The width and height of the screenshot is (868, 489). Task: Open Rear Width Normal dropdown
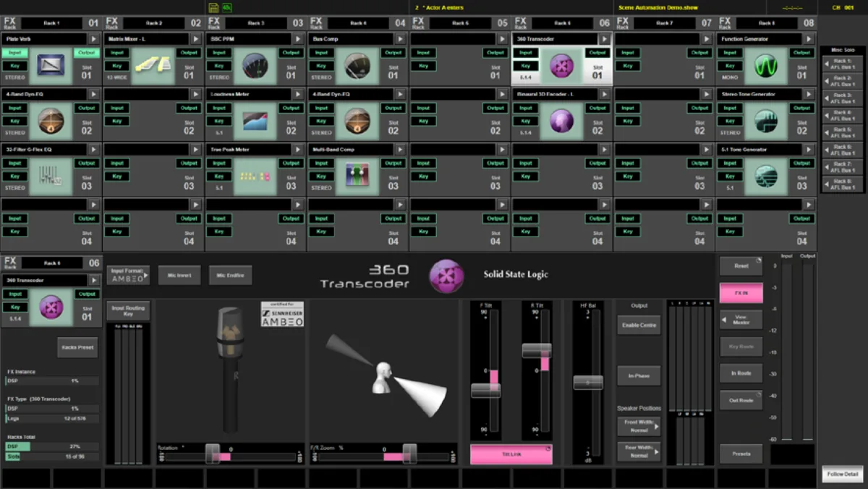click(x=639, y=451)
